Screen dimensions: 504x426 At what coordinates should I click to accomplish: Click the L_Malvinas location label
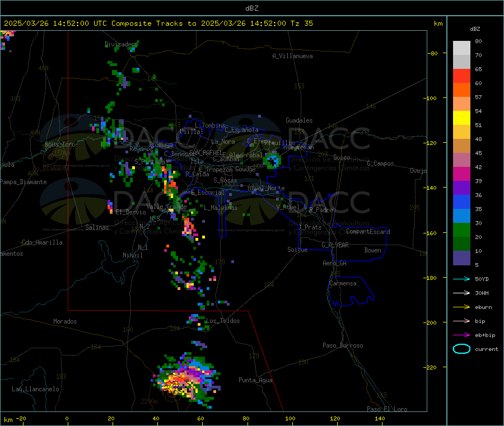[x=221, y=208]
